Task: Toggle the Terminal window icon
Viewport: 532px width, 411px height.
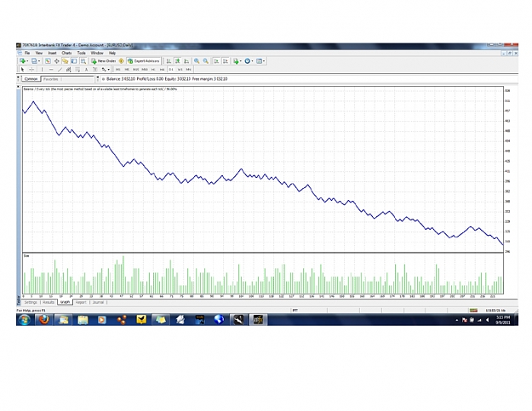Action: (x=74, y=61)
